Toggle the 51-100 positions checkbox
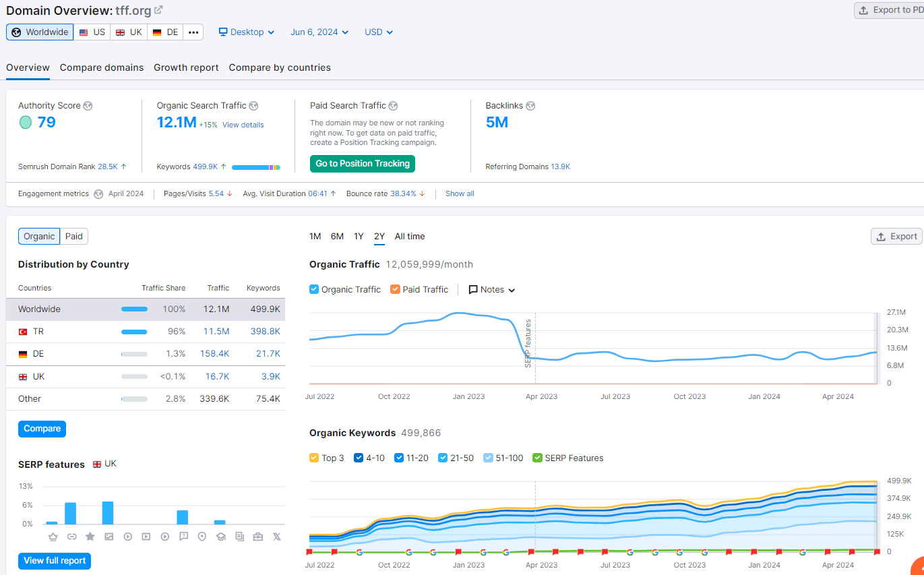The height and width of the screenshot is (575, 924). pos(488,458)
